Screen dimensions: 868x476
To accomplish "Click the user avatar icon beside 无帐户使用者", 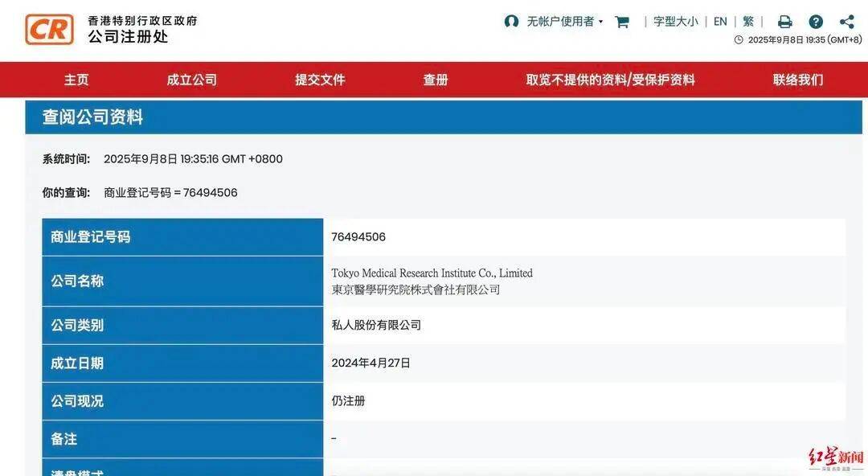I will pos(512,22).
